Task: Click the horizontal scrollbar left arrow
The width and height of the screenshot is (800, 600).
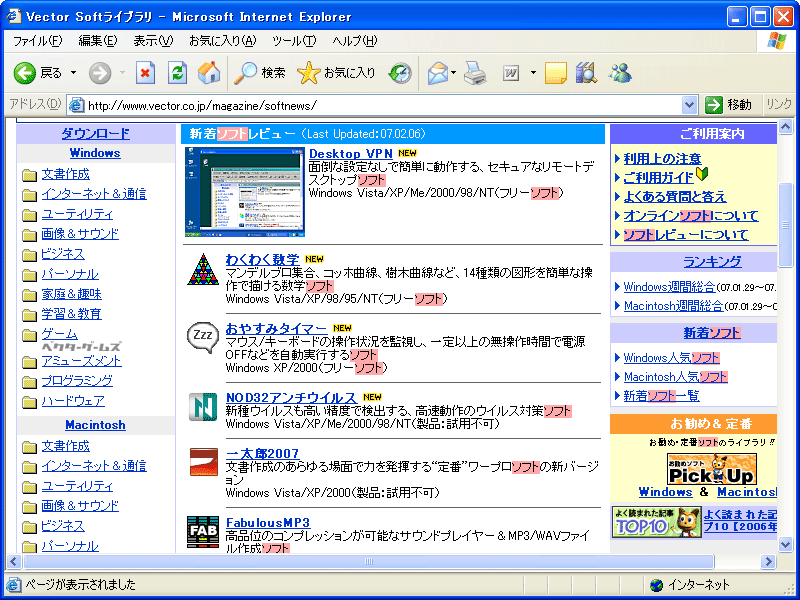Action: pyautogui.click(x=14, y=562)
